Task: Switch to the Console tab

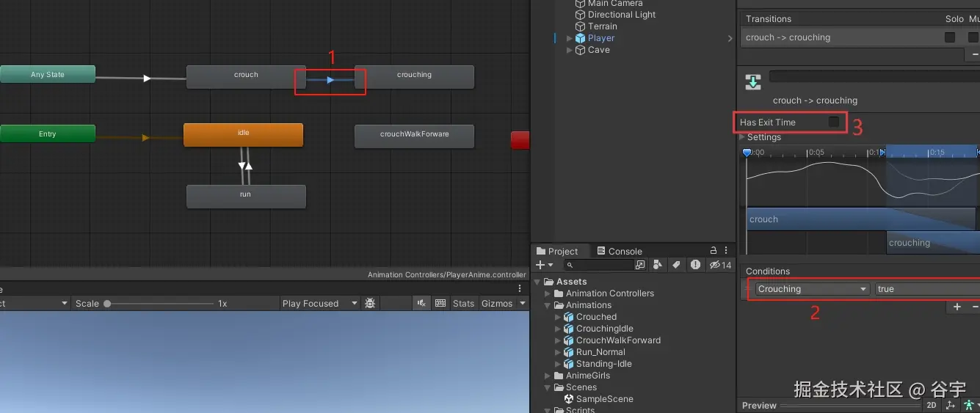Action: click(x=620, y=251)
